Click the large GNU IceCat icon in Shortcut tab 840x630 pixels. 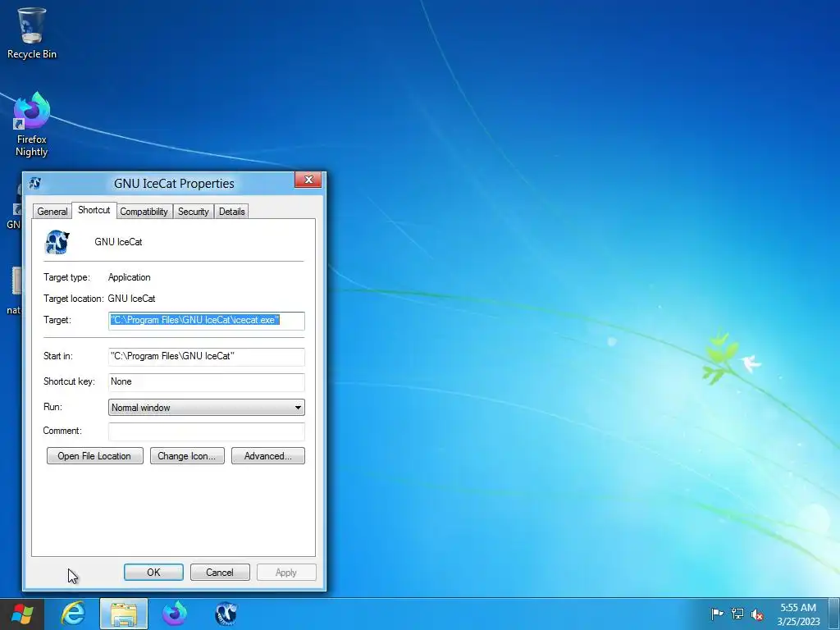click(57, 242)
